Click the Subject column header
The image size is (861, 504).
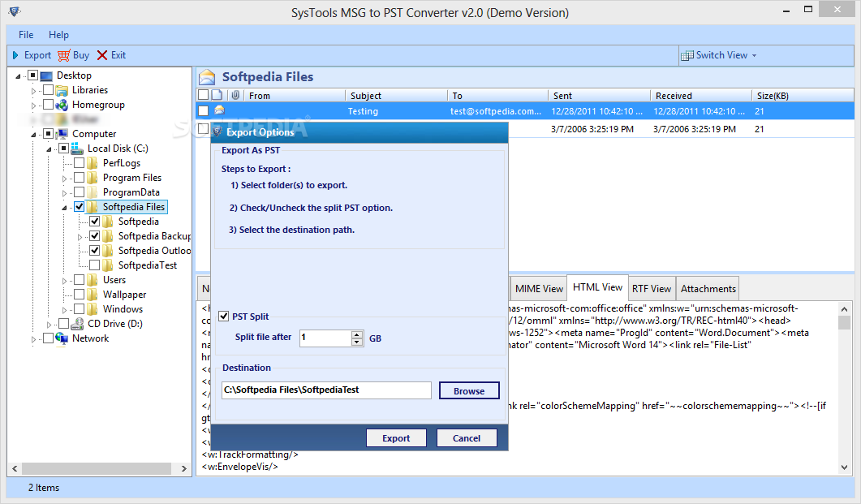[397, 96]
